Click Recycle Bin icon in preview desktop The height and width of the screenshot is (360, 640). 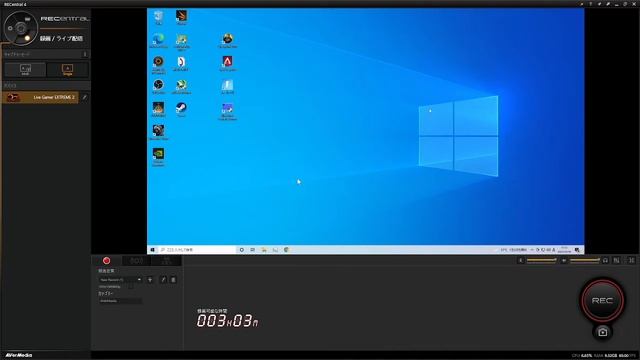[x=158, y=17]
